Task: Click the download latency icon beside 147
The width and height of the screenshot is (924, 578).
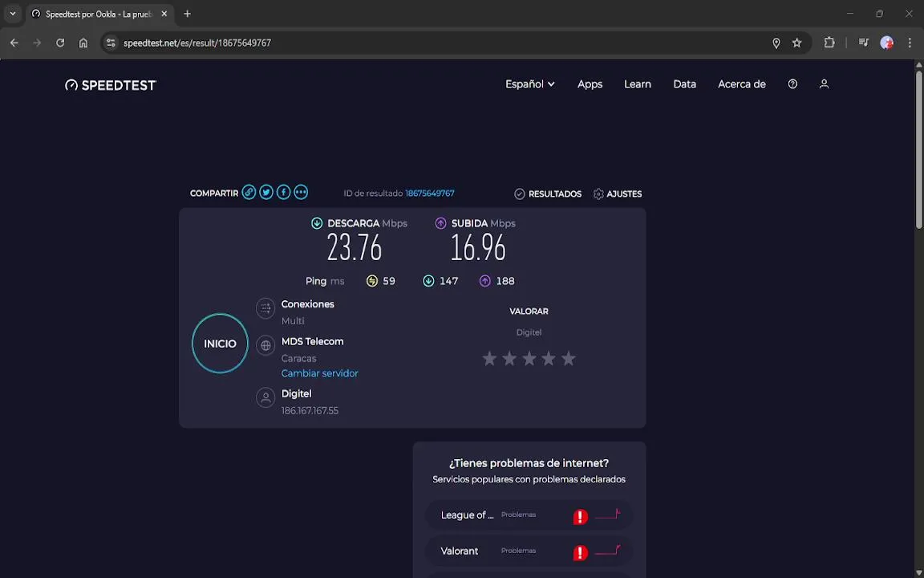Action: (x=428, y=281)
